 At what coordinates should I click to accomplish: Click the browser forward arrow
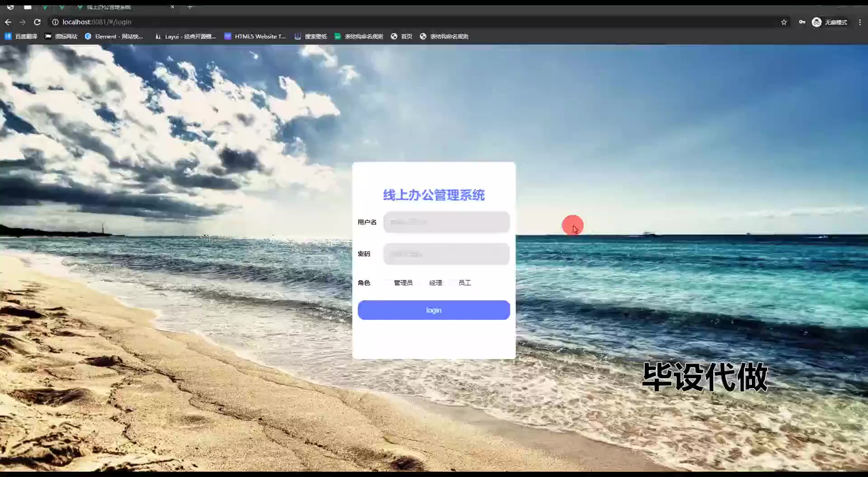coord(23,22)
